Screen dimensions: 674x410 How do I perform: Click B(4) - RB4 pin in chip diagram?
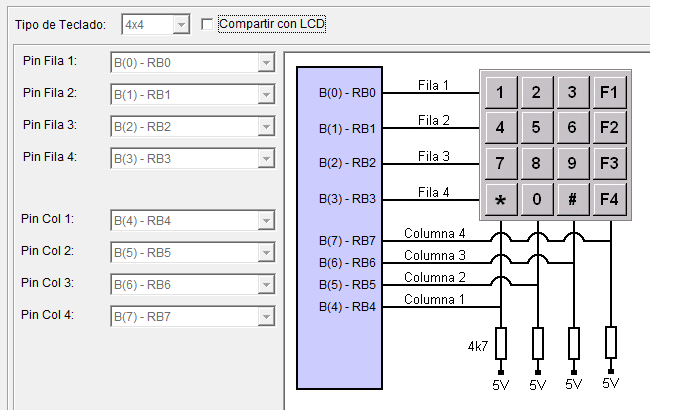(x=347, y=307)
